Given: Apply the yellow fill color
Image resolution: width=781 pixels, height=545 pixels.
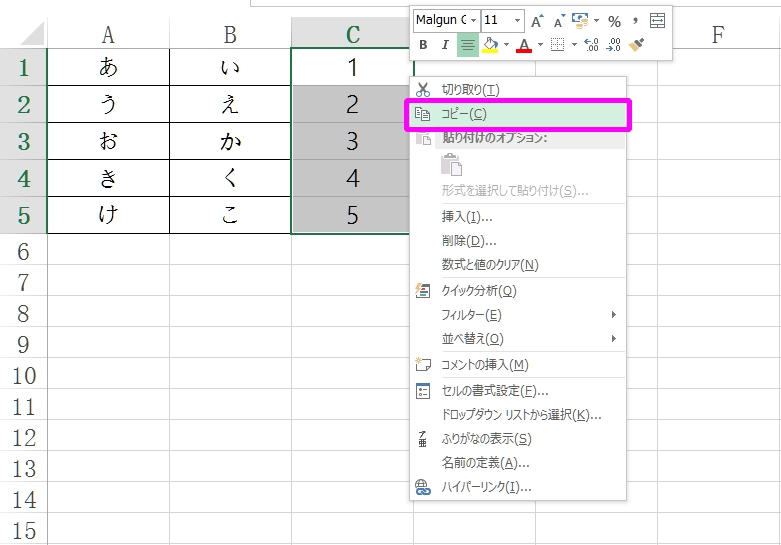Looking at the screenshot, I should pos(491,45).
